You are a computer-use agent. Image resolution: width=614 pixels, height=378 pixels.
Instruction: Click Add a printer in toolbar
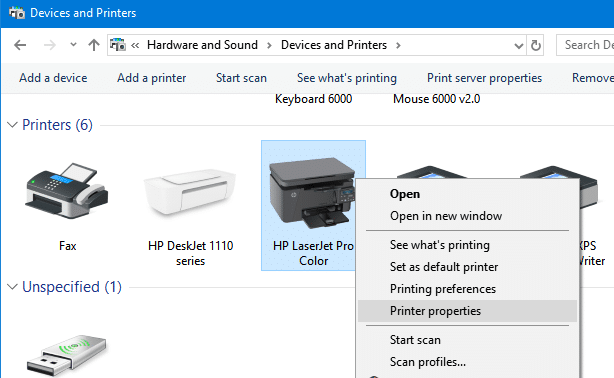pyautogui.click(x=152, y=78)
